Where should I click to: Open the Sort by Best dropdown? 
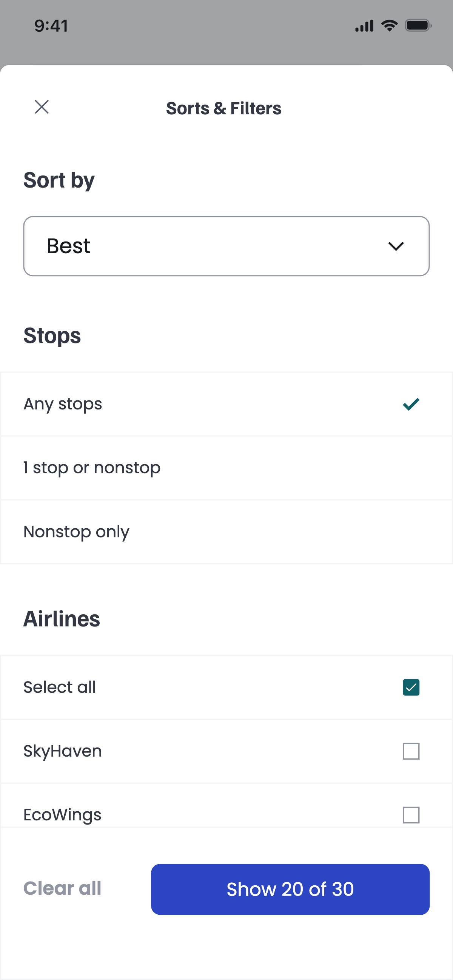[x=226, y=246]
